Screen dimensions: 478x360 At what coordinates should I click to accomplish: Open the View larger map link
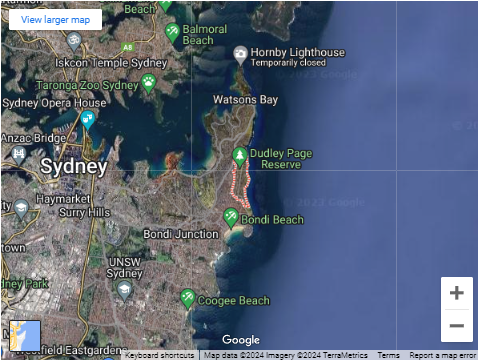[x=55, y=20]
